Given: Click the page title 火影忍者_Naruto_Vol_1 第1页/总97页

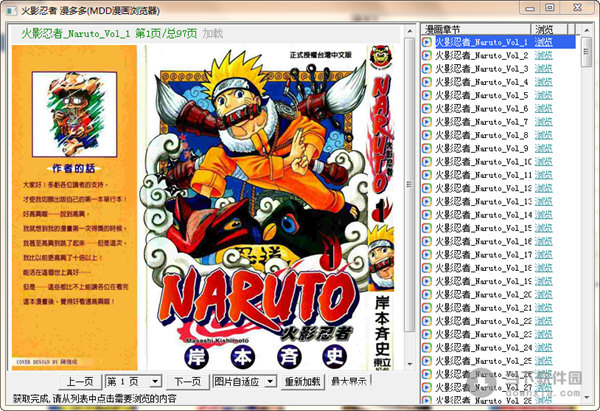Looking at the screenshot, I should (109, 34).
